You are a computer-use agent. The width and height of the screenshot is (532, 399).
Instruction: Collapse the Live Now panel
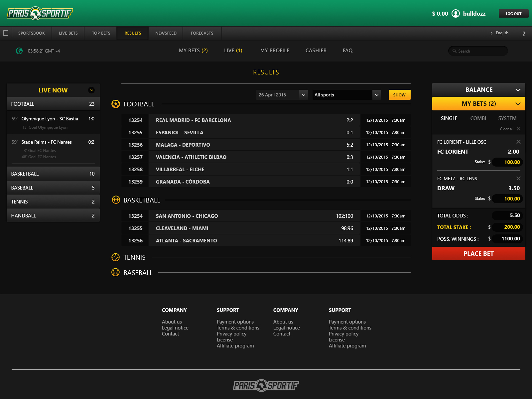point(91,90)
